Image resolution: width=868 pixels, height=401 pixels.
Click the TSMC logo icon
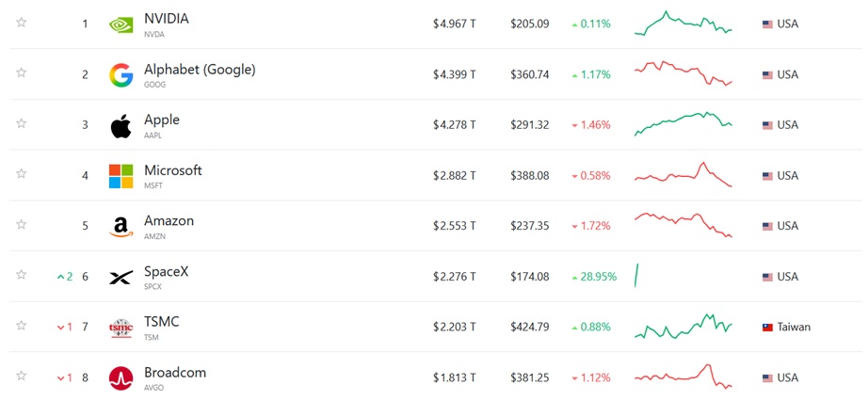pos(121,328)
